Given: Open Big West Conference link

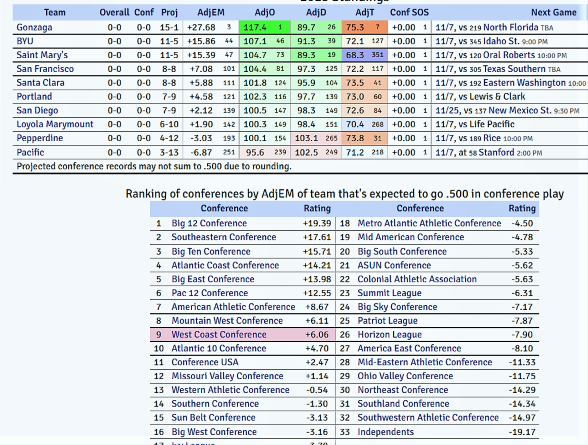Looking at the screenshot, I should tap(214, 432).
